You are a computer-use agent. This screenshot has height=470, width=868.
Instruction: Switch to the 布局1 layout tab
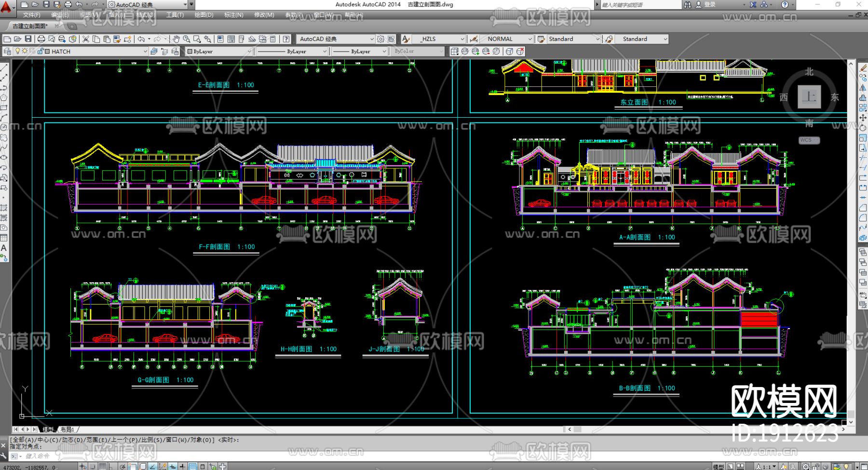click(68, 429)
